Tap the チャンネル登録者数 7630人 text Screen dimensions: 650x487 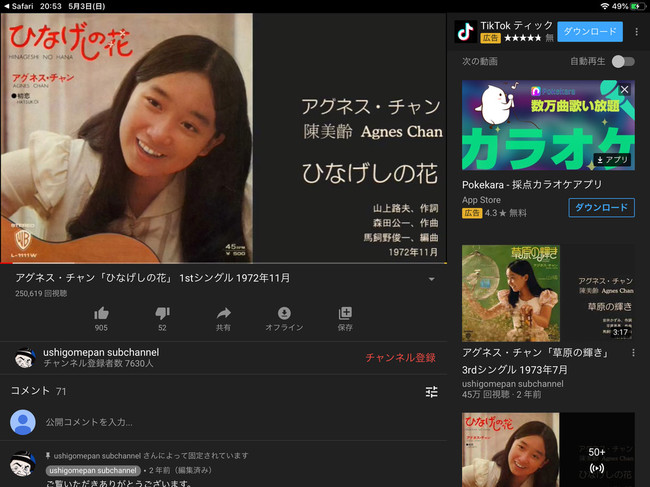pos(98,363)
